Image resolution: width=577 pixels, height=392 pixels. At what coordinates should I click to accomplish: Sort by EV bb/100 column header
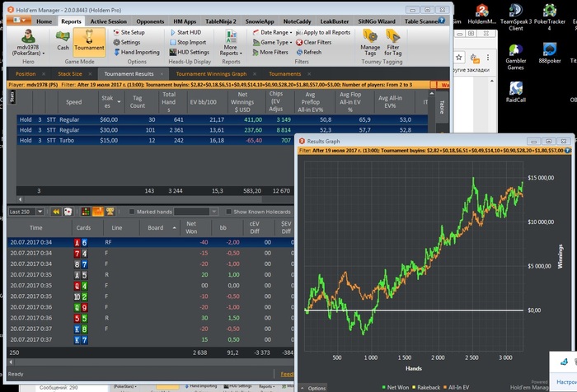pos(203,102)
